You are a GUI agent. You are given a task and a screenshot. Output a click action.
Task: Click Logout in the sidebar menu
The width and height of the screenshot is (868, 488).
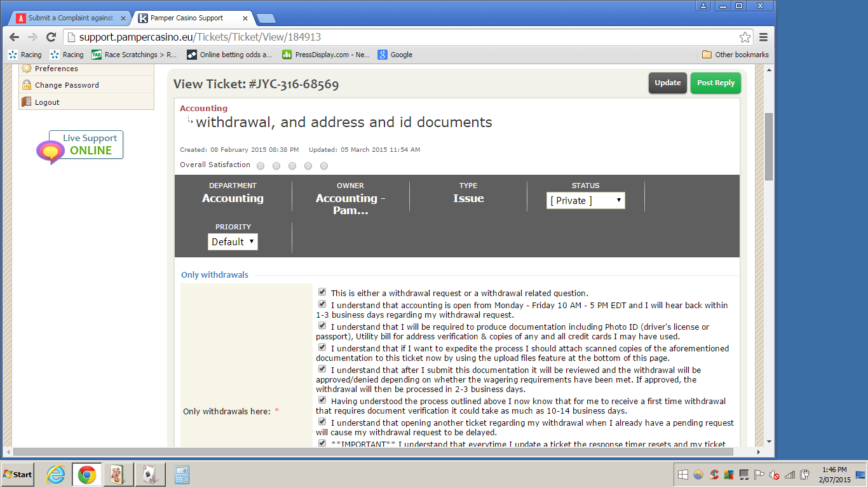click(86, 102)
